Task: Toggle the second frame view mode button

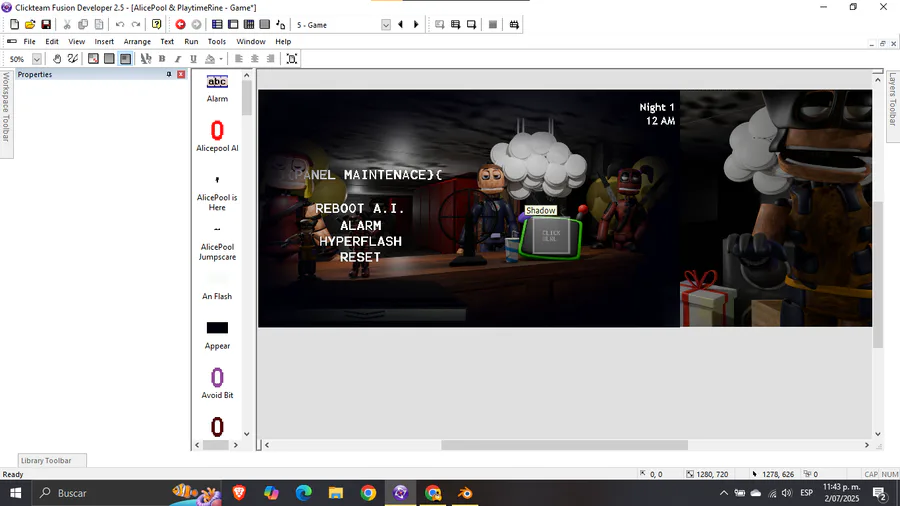Action: (x=109, y=59)
